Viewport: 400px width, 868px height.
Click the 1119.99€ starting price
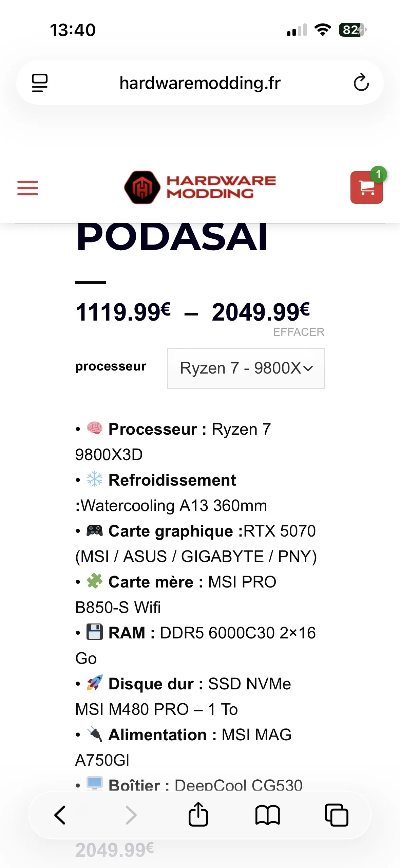click(123, 312)
